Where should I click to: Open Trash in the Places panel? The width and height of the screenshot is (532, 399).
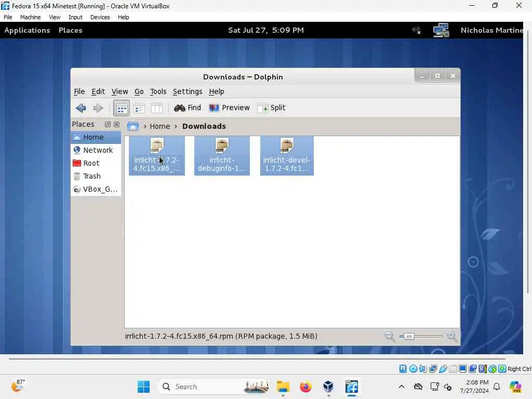pos(96,176)
